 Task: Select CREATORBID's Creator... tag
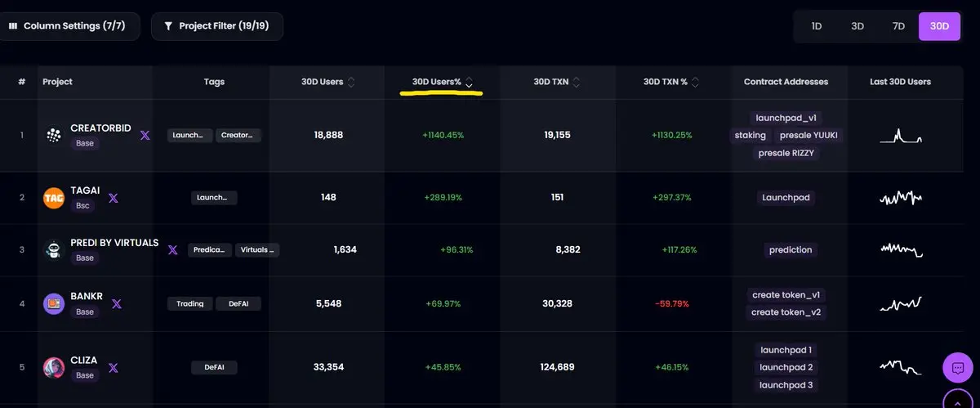(x=238, y=135)
